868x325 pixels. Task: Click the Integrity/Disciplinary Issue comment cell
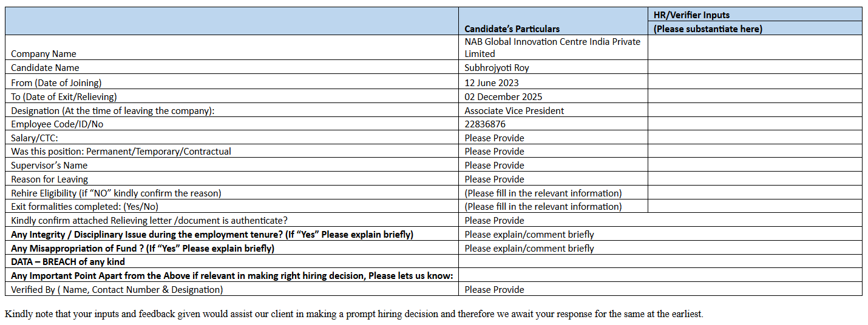(529, 234)
